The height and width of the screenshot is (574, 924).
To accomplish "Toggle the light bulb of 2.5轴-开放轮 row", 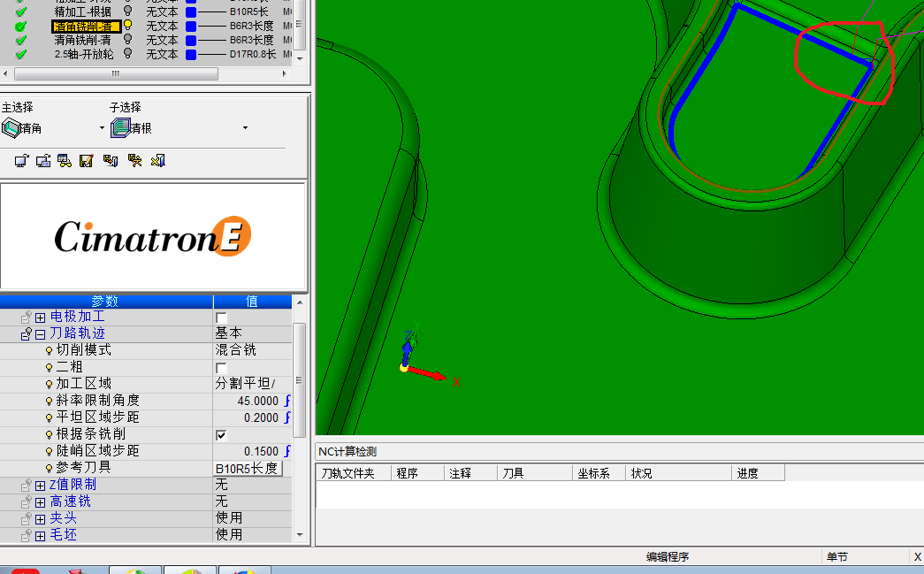I will pyautogui.click(x=127, y=54).
